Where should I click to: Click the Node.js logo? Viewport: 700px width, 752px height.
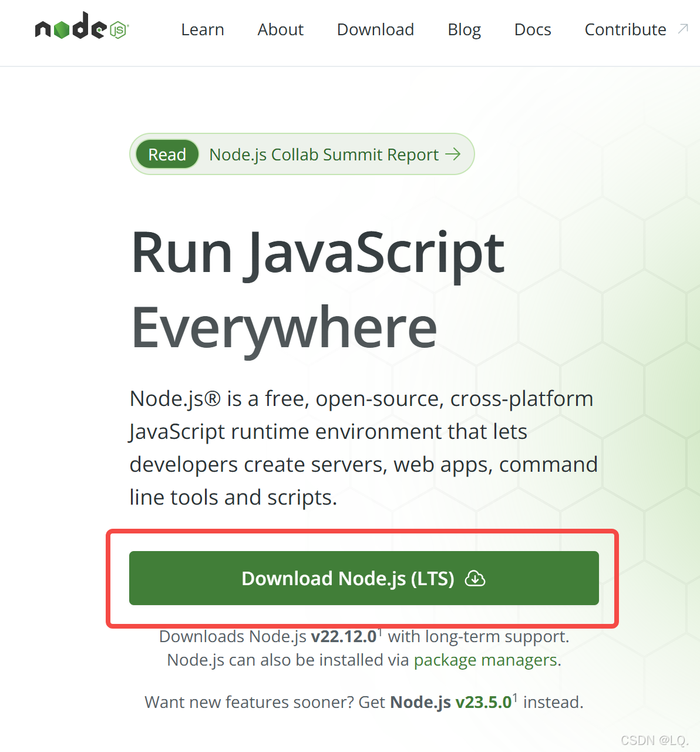click(x=82, y=26)
